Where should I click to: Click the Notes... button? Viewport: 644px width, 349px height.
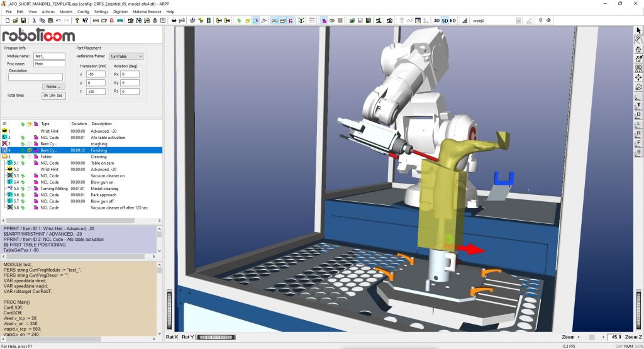pos(53,86)
